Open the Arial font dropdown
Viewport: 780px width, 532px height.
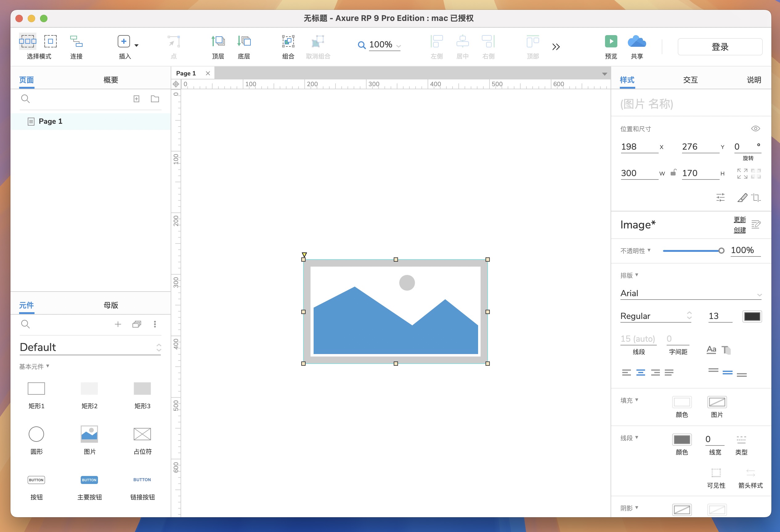coord(691,293)
